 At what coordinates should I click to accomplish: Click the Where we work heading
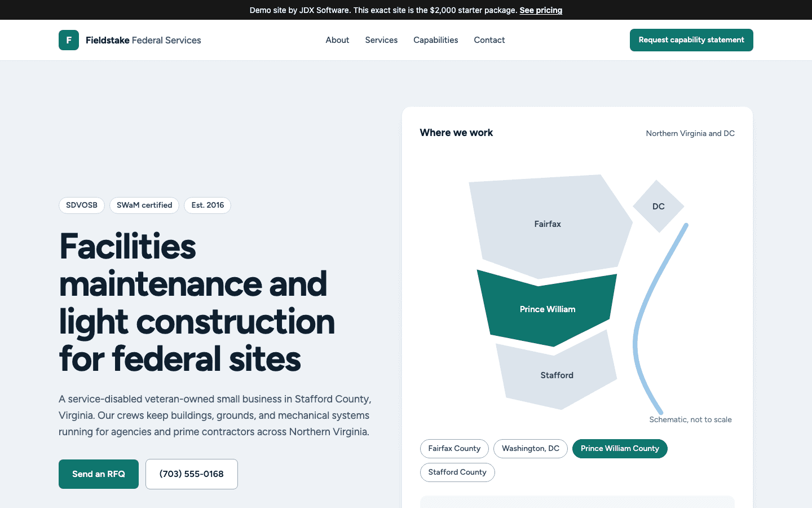[x=456, y=133]
